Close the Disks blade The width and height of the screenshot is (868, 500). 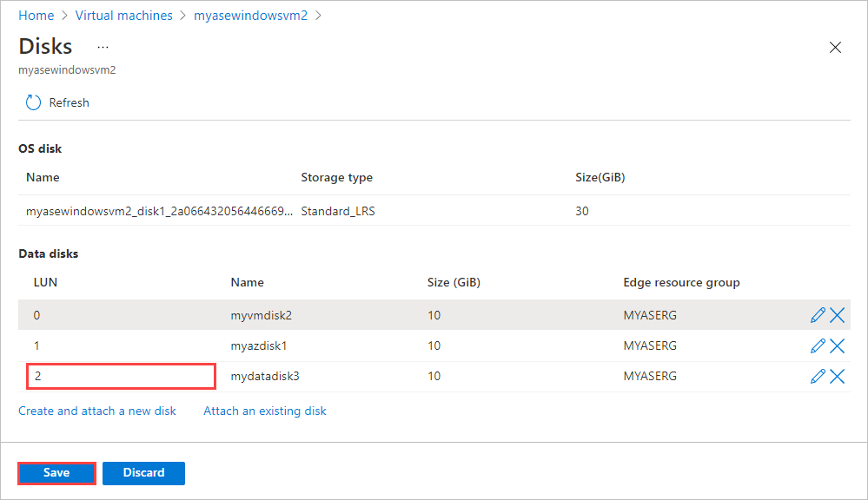pos(835,48)
